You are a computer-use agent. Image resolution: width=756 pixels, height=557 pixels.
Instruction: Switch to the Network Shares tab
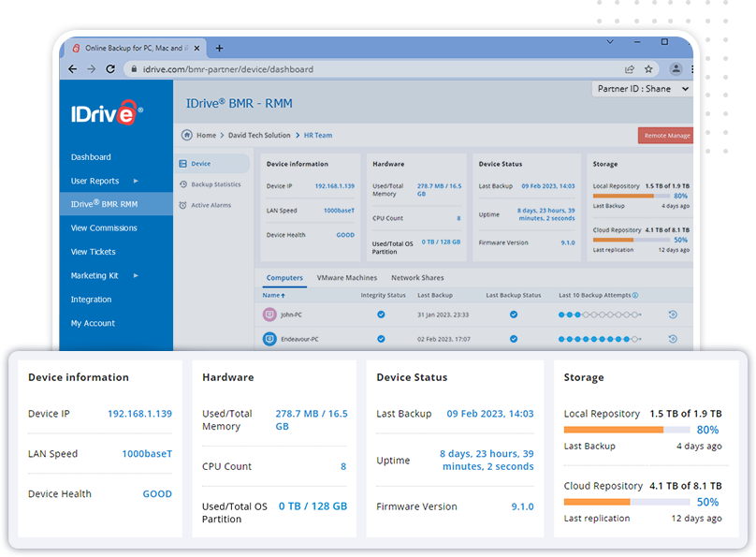coord(417,278)
